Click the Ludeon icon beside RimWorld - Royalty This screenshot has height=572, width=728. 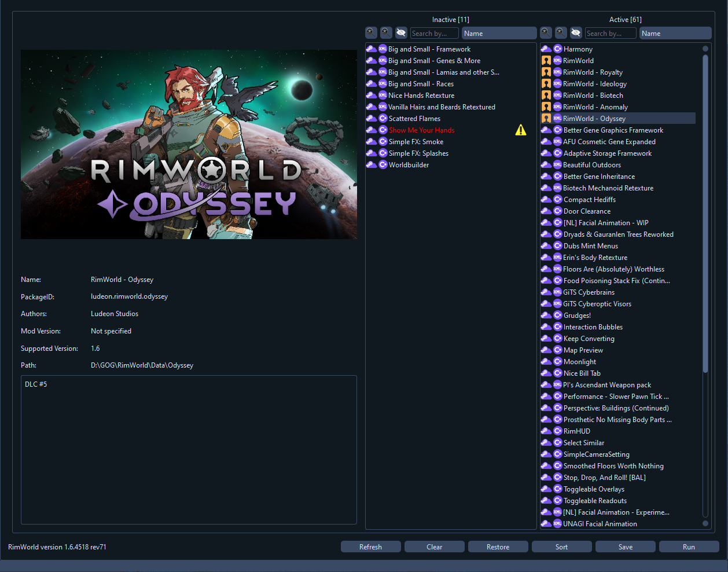[x=546, y=72]
